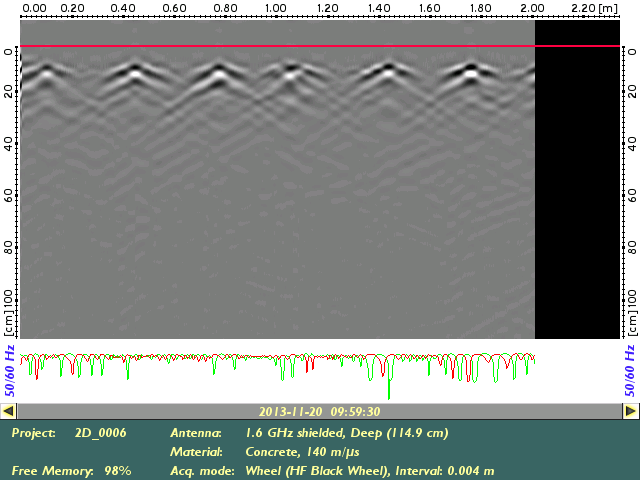Click the [m] unit label on top ruler

(608, 8)
